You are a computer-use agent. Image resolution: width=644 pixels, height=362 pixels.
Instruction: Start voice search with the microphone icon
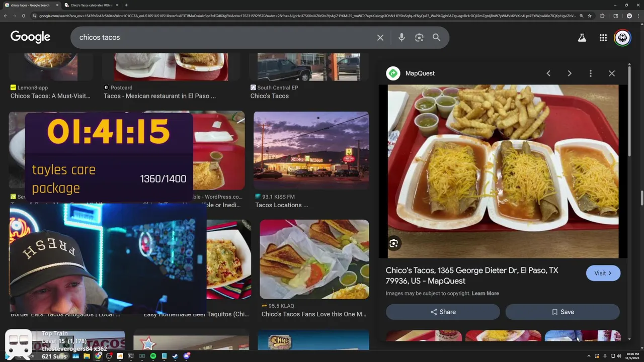[x=401, y=38]
